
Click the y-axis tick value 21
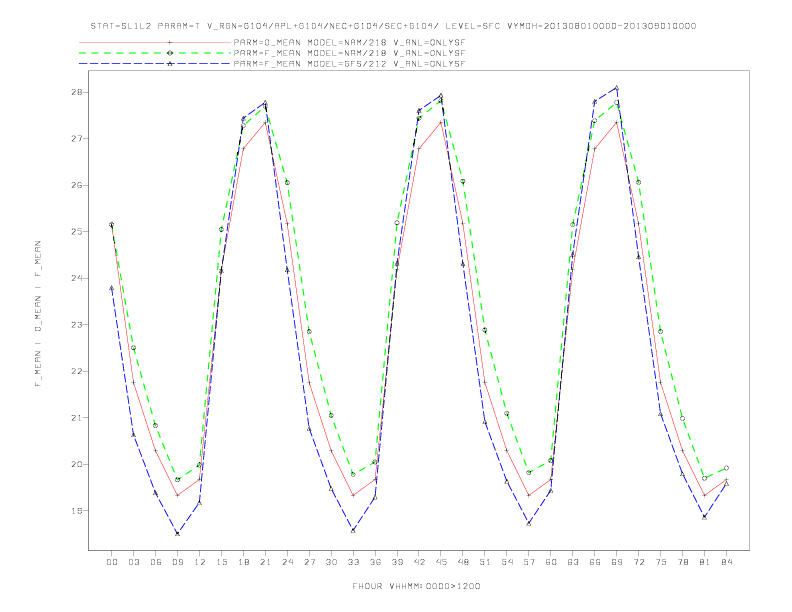[77, 418]
